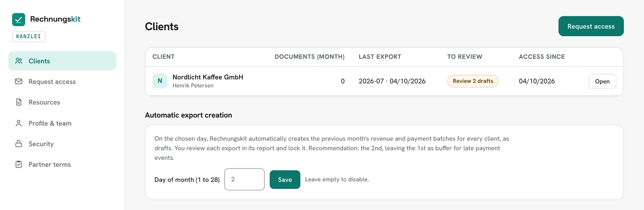Viewport: 644px width, 210px height.
Task: Go to Request access in sidebar
Action: (x=62, y=81)
